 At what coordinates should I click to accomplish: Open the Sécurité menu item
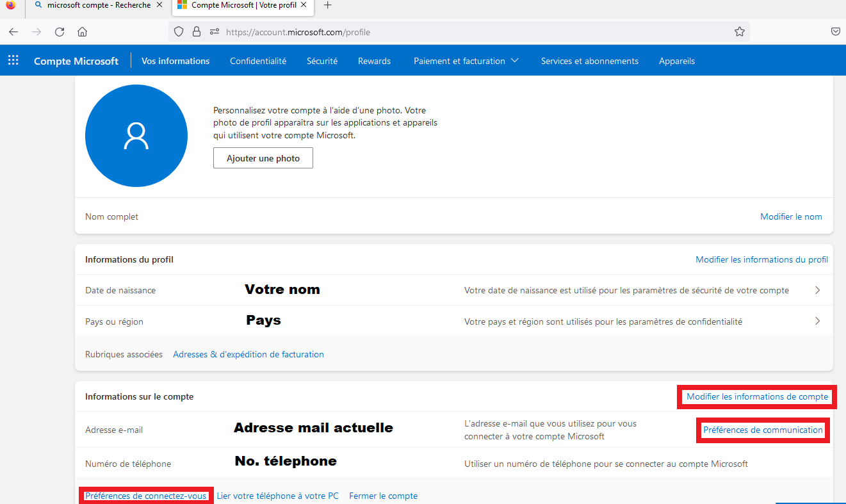(x=322, y=61)
